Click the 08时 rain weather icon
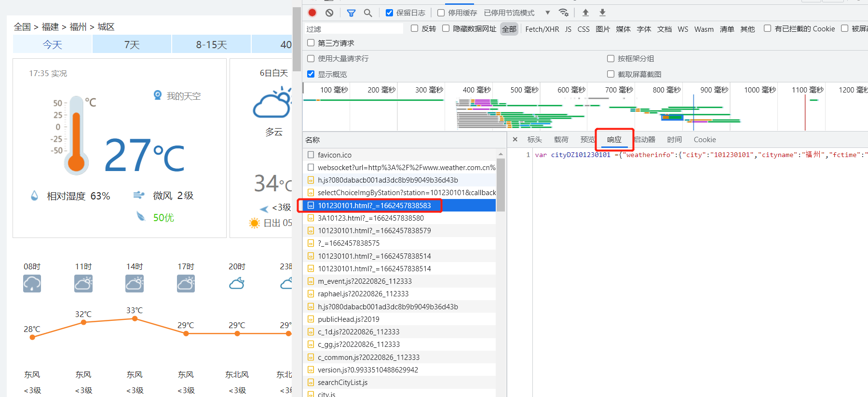This screenshot has height=397, width=868. click(x=32, y=283)
